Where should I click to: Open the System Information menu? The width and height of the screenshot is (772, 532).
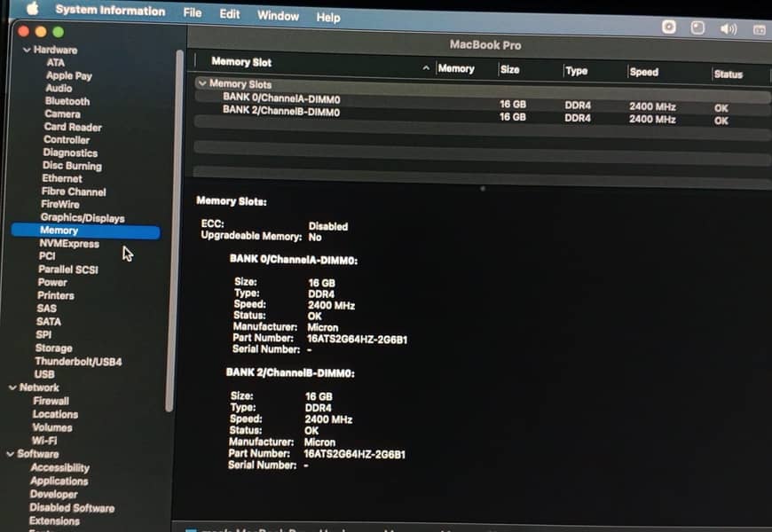pyautogui.click(x=110, y=11)
